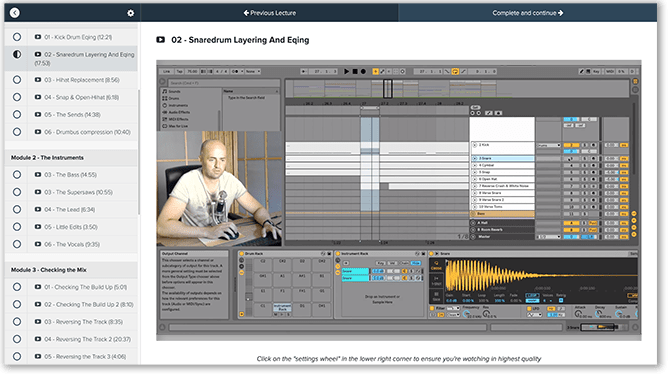Mark 03 - Reversing The Track circle
This screenshot has height=378, width=672.
(x=17, y=322)
